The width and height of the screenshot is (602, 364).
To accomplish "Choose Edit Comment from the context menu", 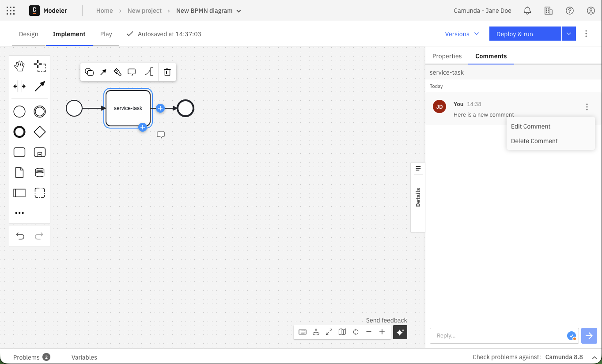I will (530, 126).
